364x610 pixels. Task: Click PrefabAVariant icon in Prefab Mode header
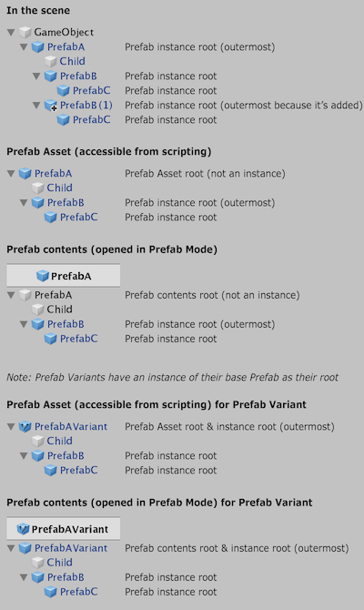click(23, 529)
